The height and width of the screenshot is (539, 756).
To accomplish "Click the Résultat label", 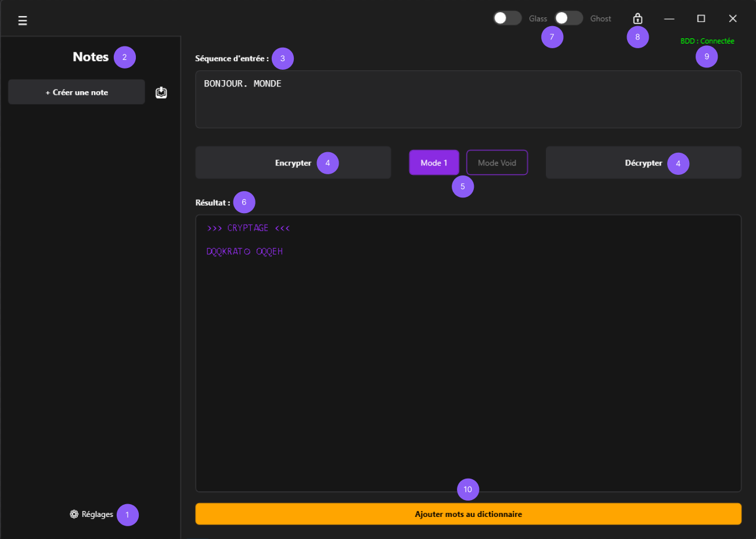I will tap(213, 203).
